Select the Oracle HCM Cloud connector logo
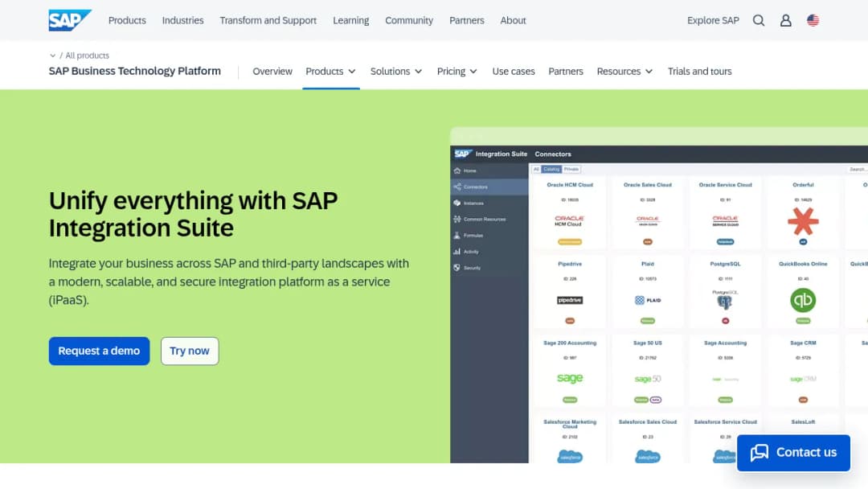Image resolution: width=868 pixels, height=489 pixels. pos(570,221)
